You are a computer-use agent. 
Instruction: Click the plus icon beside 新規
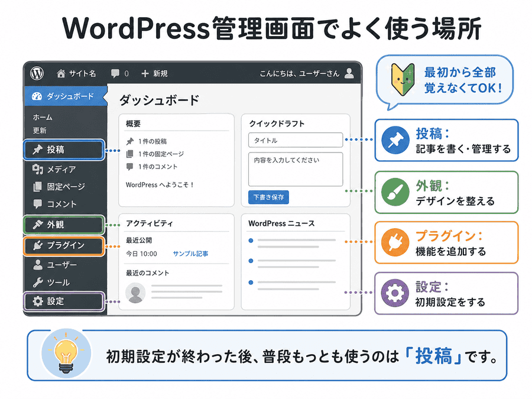point(145,73)
